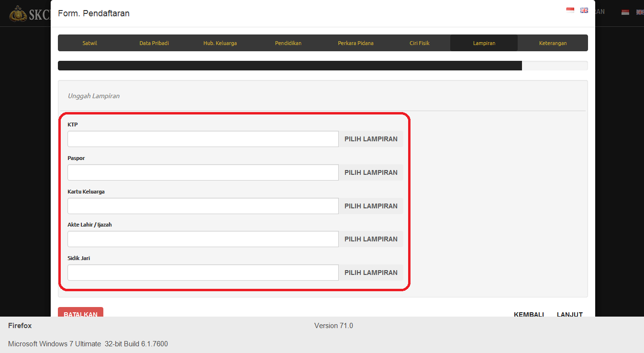Select the Lampiran tab
Screen dimensions: 644x353
tap(484, 43)
